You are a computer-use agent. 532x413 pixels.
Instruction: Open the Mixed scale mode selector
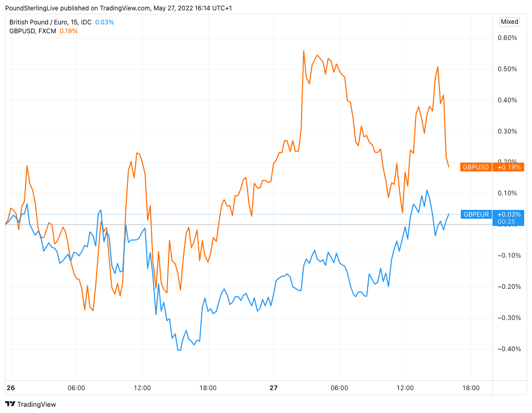coord(509,22)
